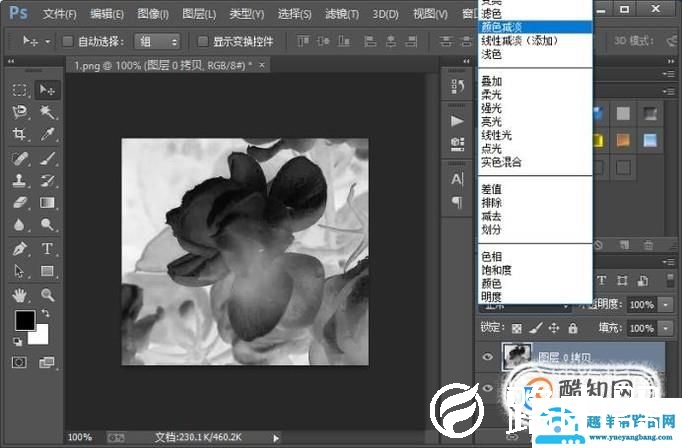Choose 差值 blend mode

coord(535,189)
